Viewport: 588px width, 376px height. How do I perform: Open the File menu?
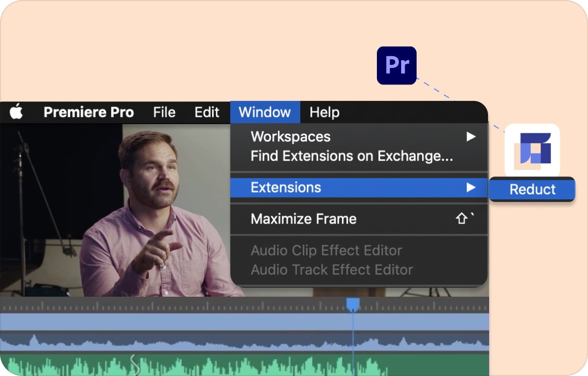coord(164,112)
